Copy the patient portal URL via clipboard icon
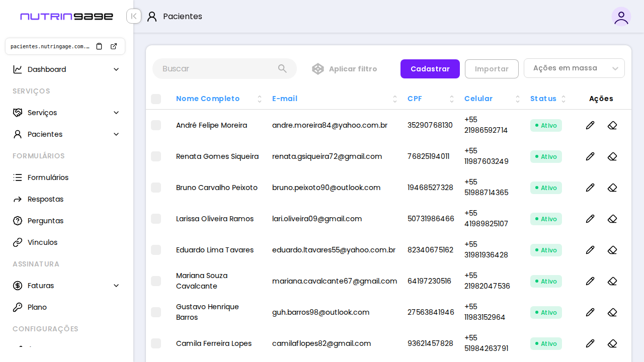644x362 pixels. point(99,46)
